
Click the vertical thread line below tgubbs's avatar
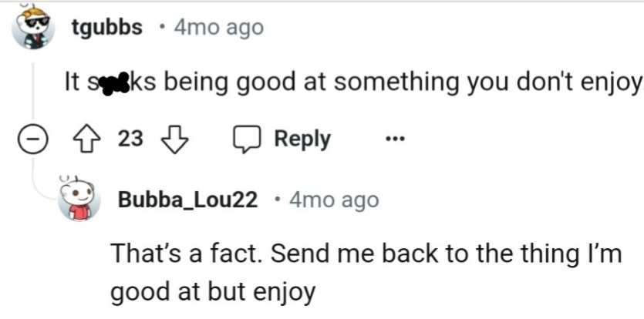(x=32, y=85)
